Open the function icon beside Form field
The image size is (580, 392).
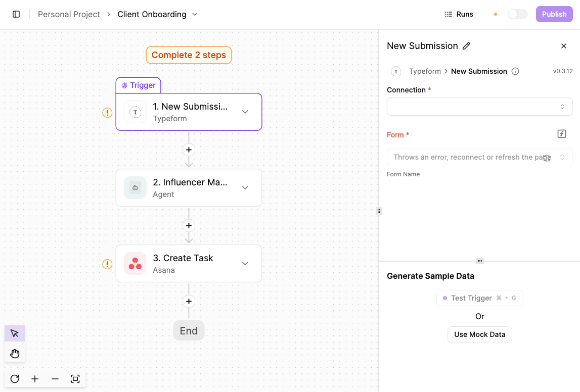[x=561, y=134]
